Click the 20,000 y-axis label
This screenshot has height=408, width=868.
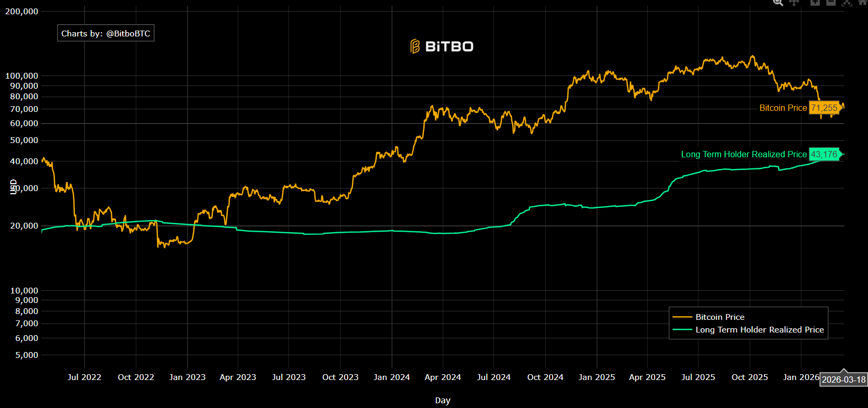click(24, 225)
